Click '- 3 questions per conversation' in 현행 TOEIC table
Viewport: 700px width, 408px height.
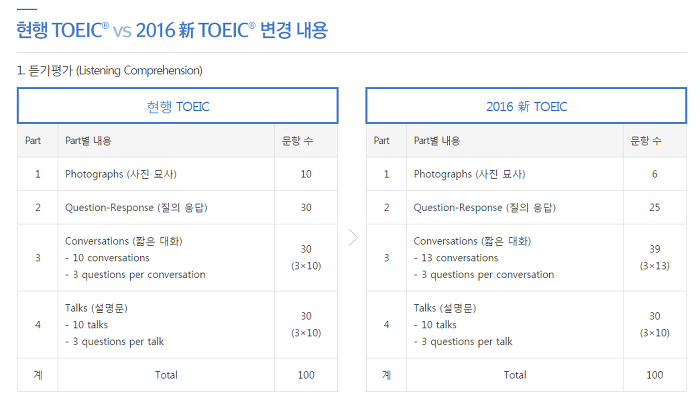135,275
